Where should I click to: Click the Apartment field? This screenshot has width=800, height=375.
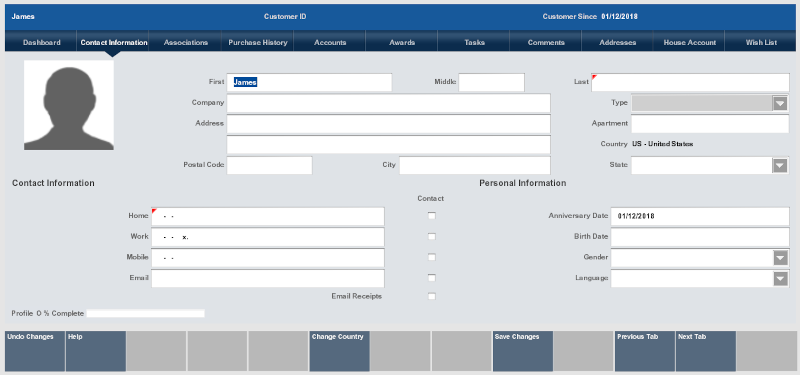(710, 123)
